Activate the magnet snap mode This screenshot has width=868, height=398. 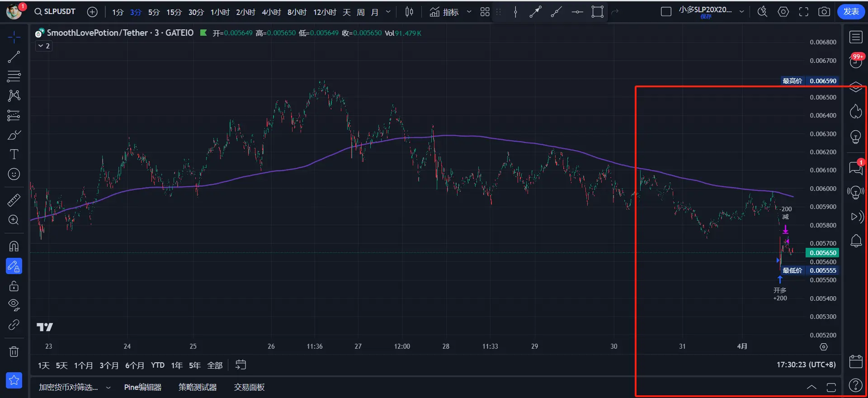14,246
